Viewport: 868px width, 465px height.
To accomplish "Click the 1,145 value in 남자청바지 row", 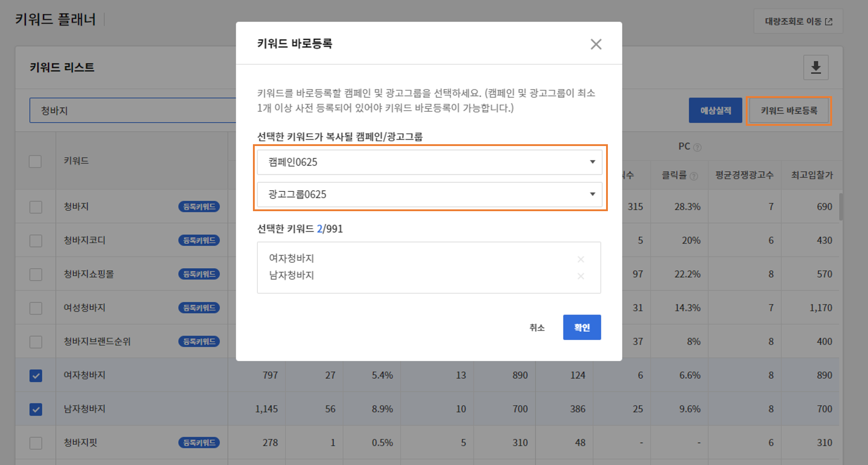I will tap(266, 409).
